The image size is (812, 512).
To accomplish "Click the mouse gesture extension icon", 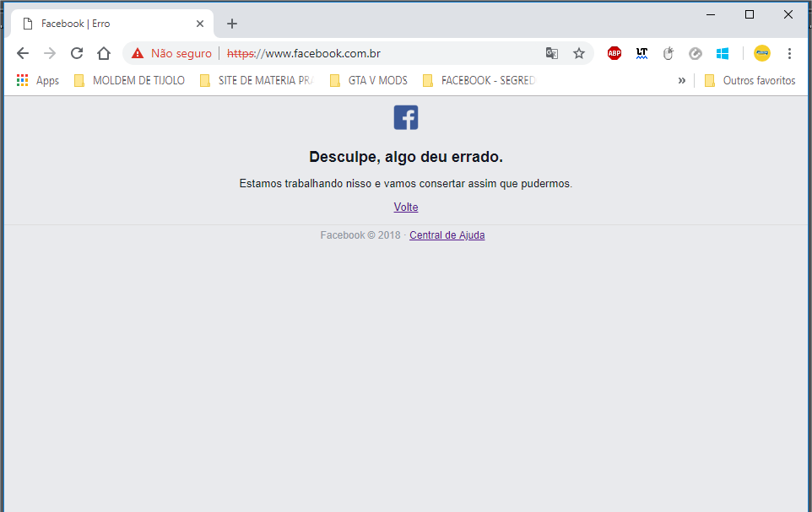I will point(669,53).
